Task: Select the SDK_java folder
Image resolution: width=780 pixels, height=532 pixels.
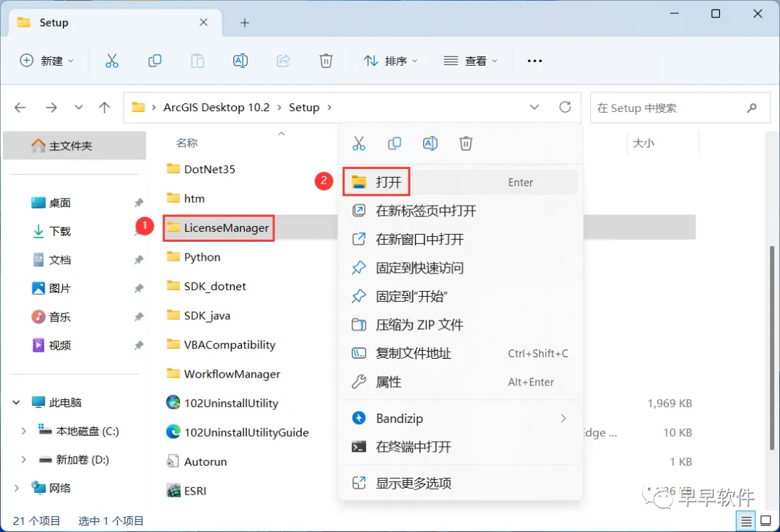Action: (199, 315)
